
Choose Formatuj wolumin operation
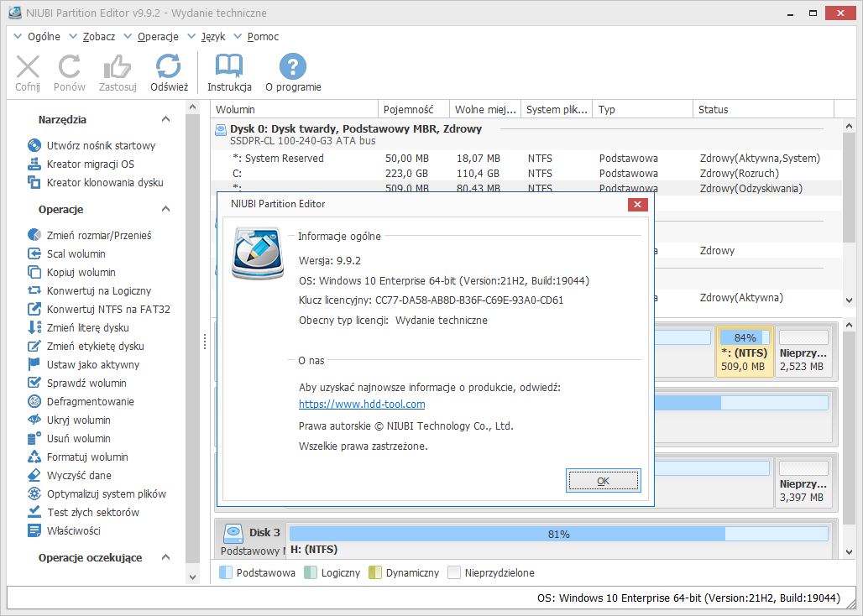coord(77,457)
